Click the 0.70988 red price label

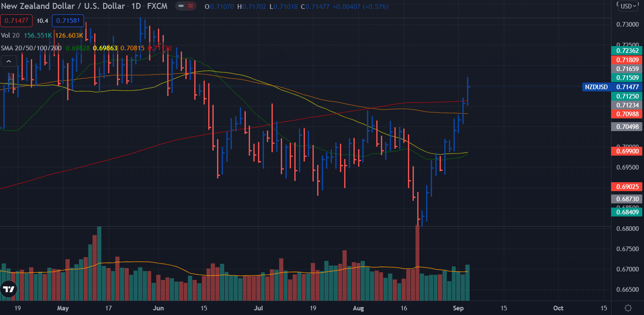click(627, 114)
